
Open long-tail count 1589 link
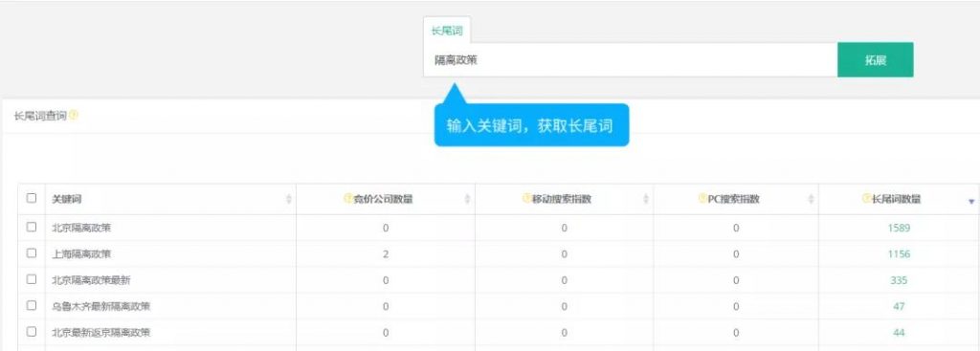pos(899,228)
